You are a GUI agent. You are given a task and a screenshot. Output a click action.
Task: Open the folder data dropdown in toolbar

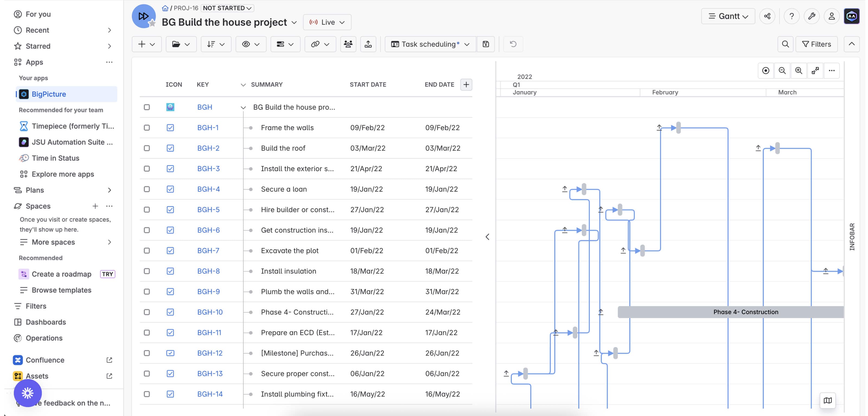181,44
